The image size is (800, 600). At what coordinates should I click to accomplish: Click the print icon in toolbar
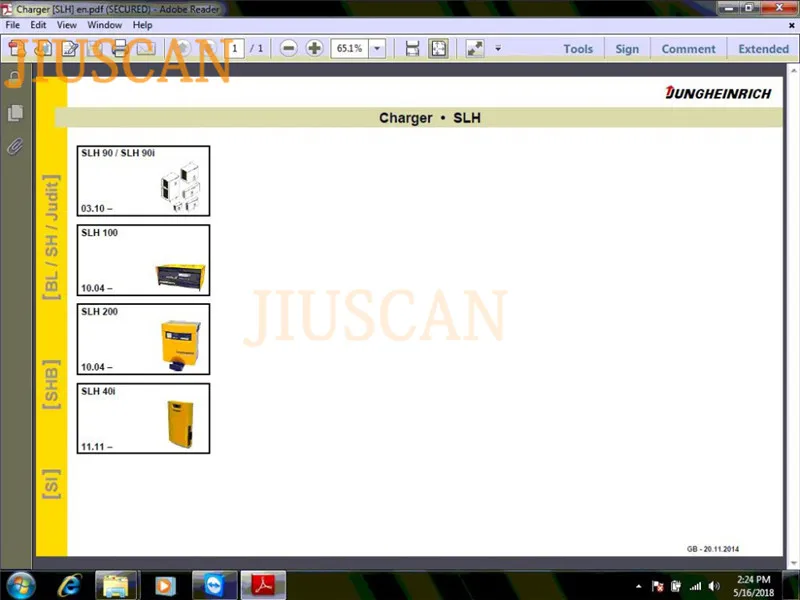pyautogui.click(x=120, y=48)
